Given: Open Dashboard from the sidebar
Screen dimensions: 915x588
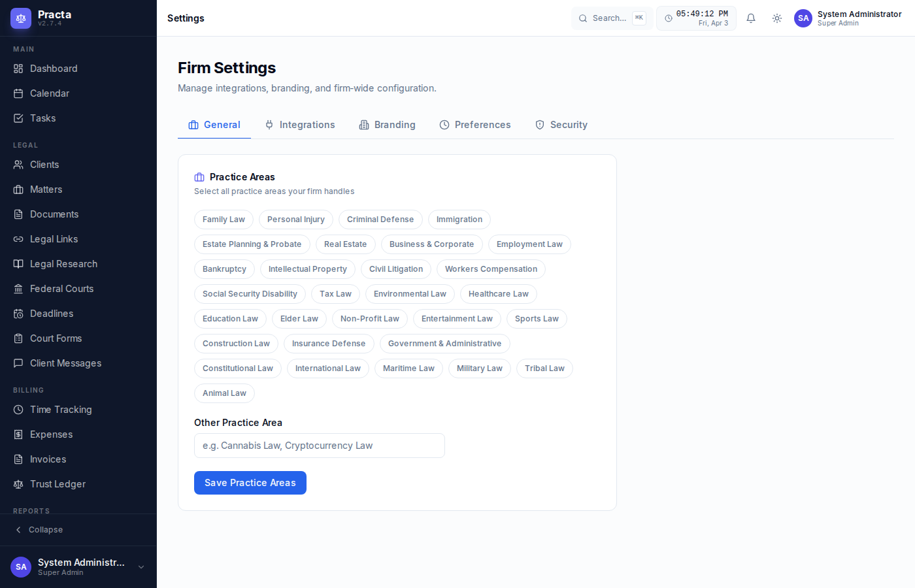Looking at the screenshot, I should click(x=78, y=69).
